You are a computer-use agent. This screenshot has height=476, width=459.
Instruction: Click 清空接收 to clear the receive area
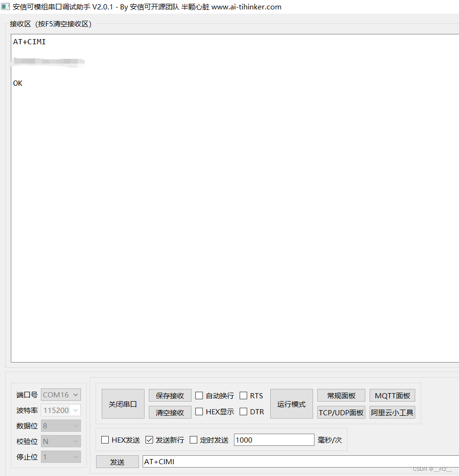click(x=169, y=411)
